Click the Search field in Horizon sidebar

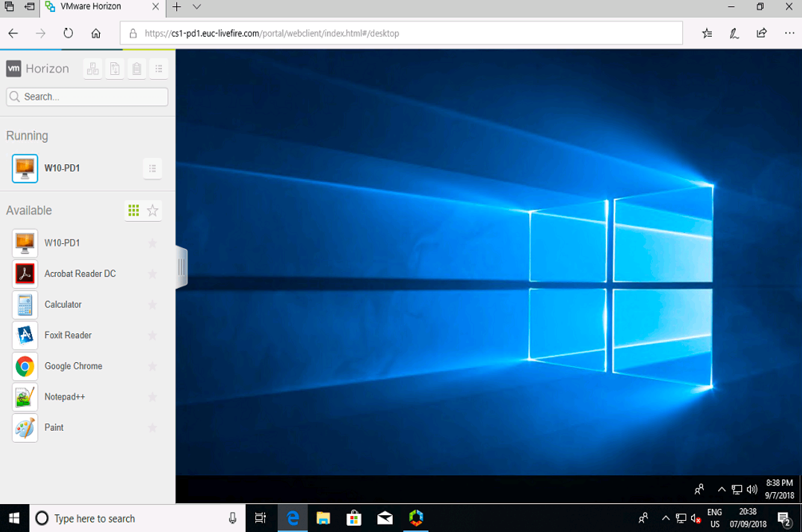[87, 97]
